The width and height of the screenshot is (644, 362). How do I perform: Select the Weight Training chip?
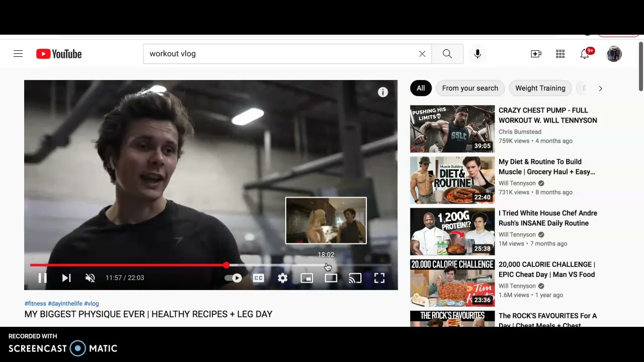click(x=540, y=88)
